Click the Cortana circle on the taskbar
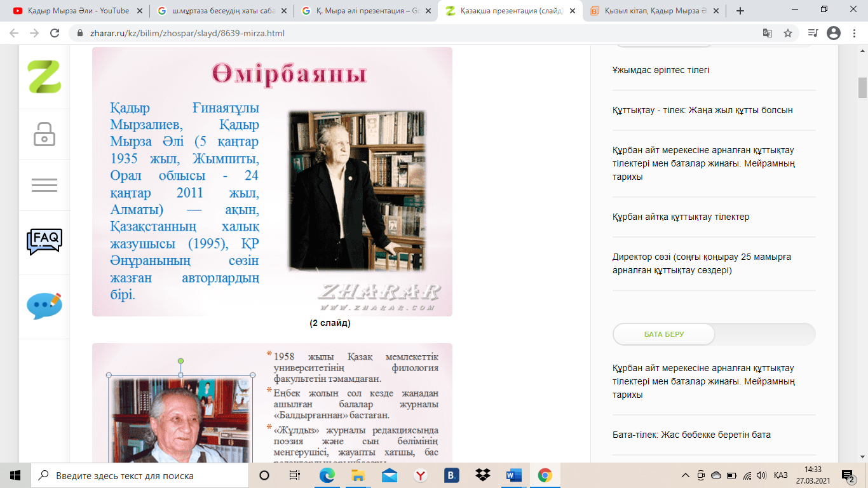 (x=264, y=475)
